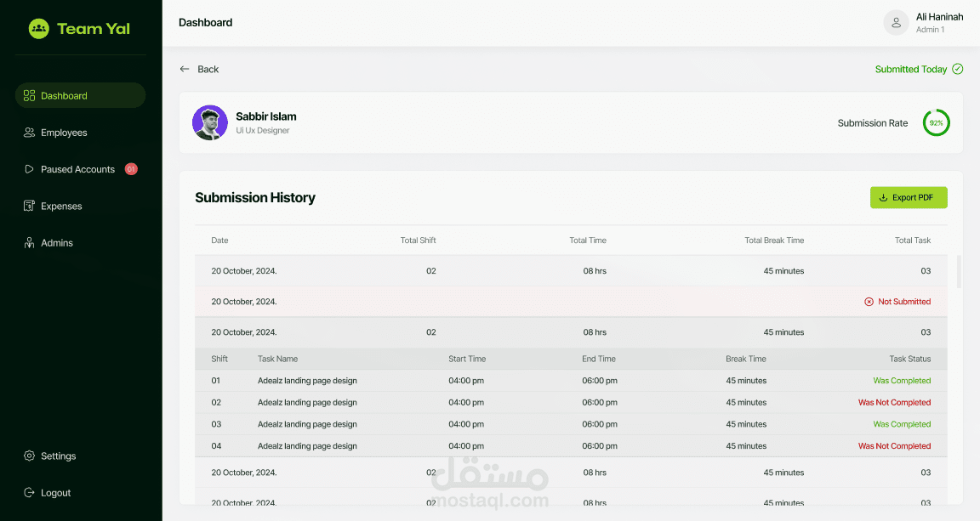This screenshot has width=980, height=521.
Task: Open the Employees menu item
Action: tap(64, 133)
